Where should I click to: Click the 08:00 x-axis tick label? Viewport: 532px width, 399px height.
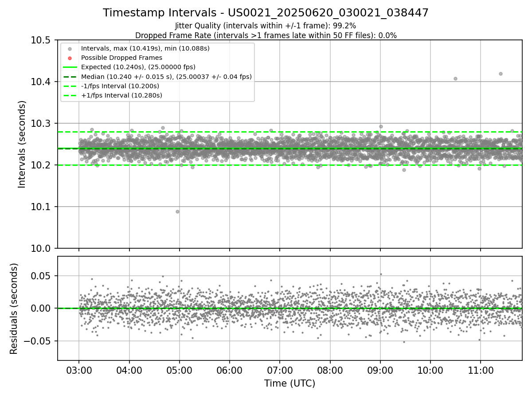click(330, 370)
